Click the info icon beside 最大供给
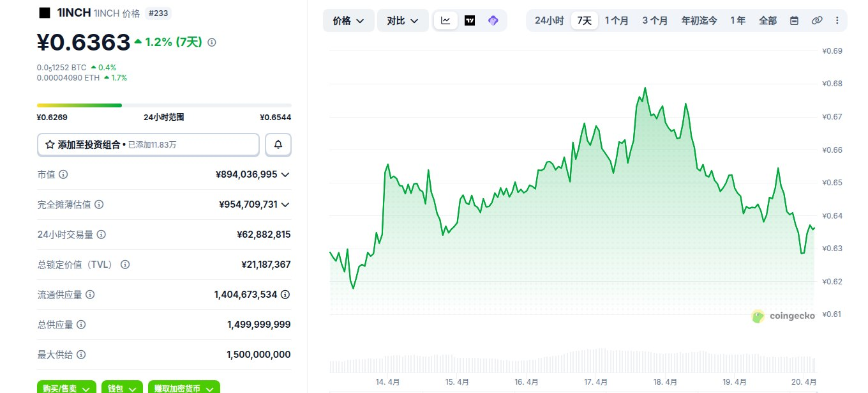This screenshot has height=393, width=868. point(81,355)
